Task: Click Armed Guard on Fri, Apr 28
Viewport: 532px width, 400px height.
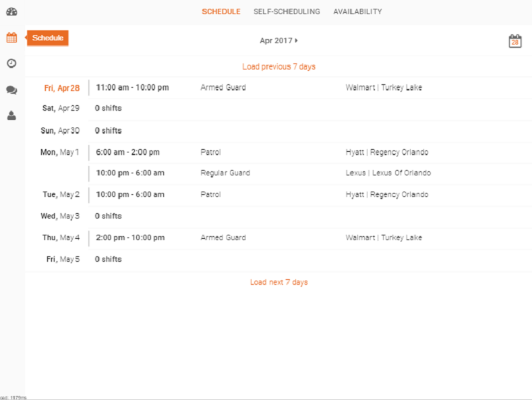Action: [223, 88]
